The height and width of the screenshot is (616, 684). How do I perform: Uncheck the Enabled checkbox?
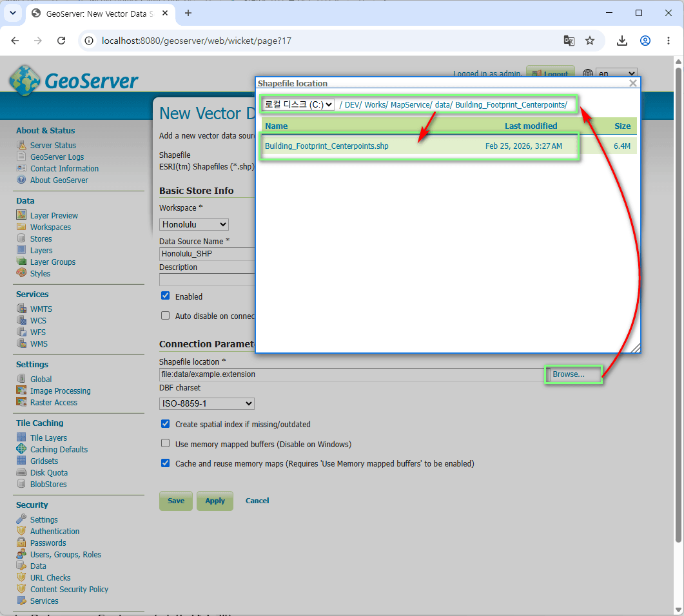(x=165, y=296)
